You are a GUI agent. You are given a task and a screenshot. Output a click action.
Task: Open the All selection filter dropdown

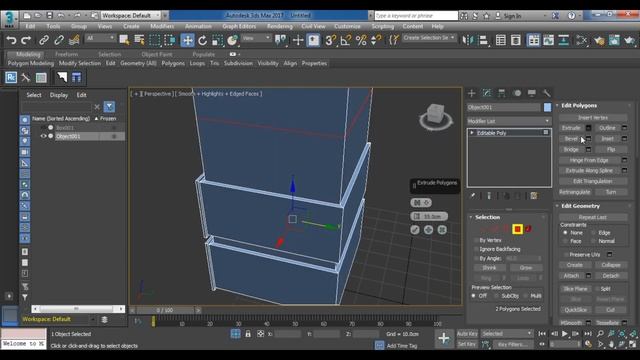click(x=100, y=38)
